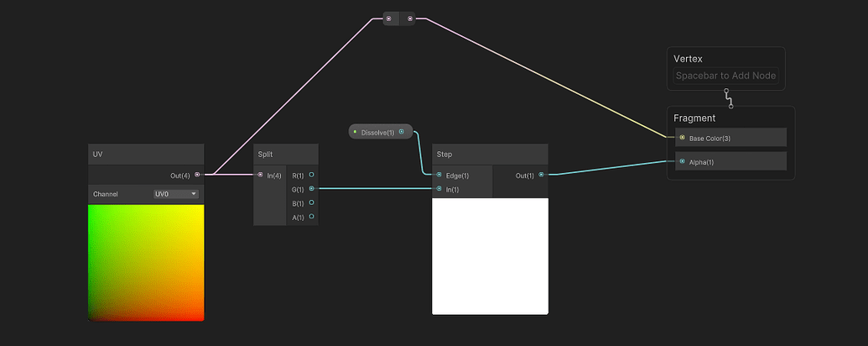Click the Split node A(1) output port
The image size is (868, 346).
tap(311, 217)
